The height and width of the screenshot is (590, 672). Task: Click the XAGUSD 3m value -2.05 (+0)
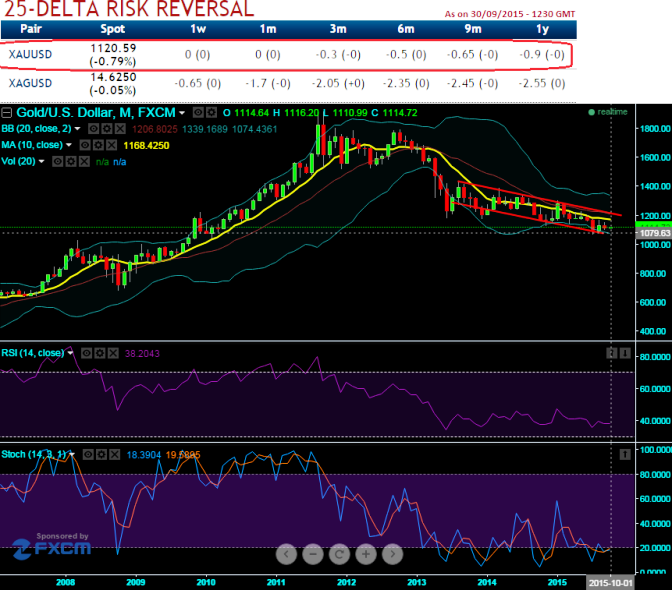click(x=338, y=84)
